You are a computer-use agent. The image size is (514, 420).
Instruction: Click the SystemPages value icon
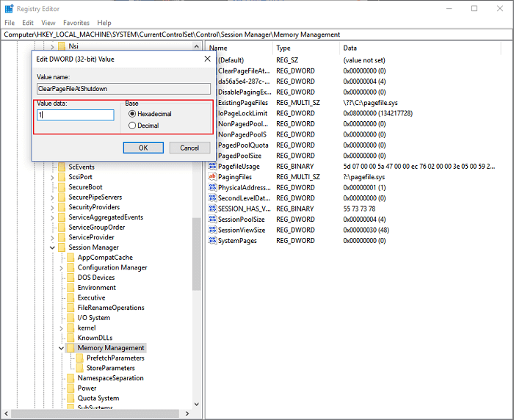212,240
